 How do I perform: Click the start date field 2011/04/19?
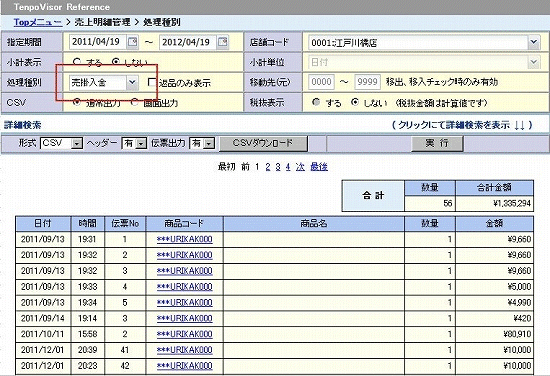[x=97, y=42]
